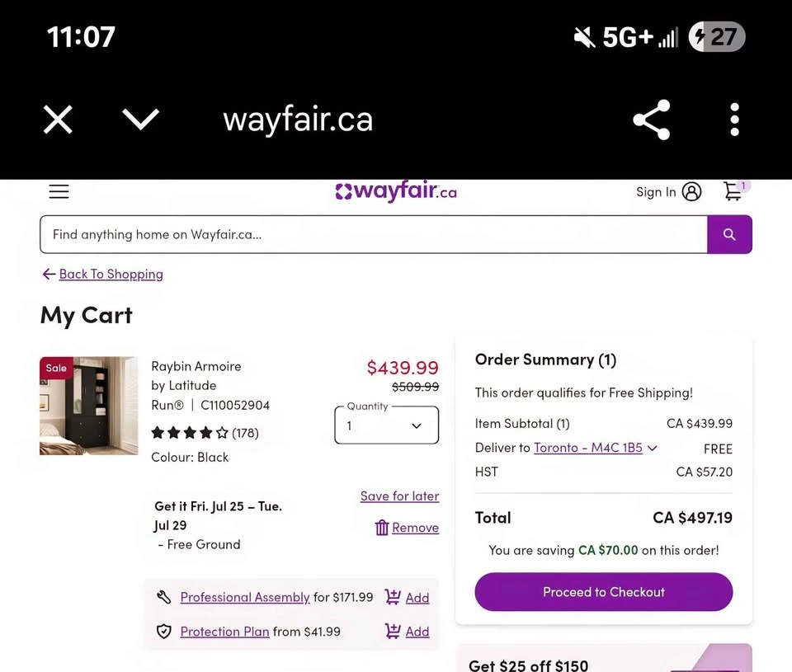The width and height of the screenshot is (792, 672).
Task: Add Professional Assembly via cart icon
Action: (393, 597)
